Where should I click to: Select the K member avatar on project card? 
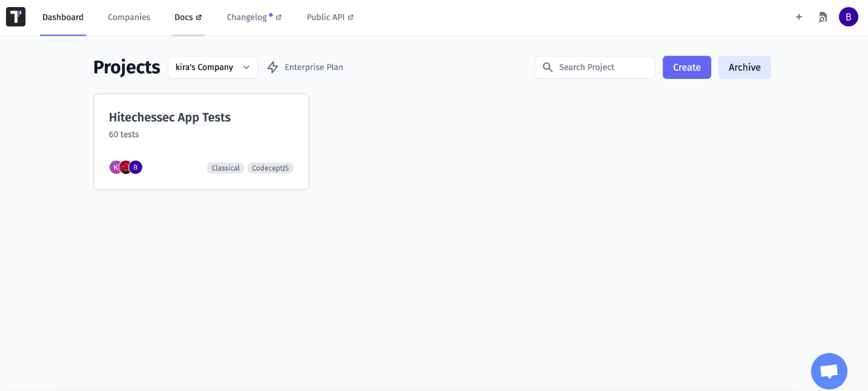[x=116, y=167]
